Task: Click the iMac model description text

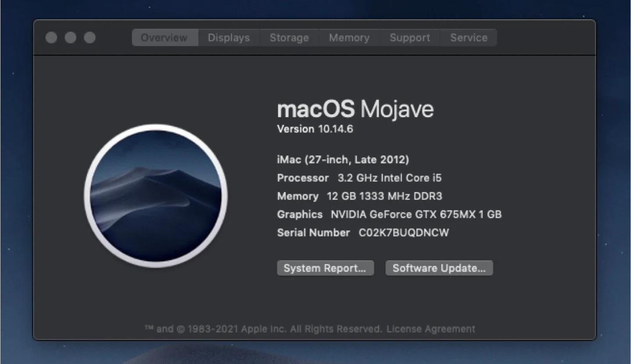Action: 343,159
